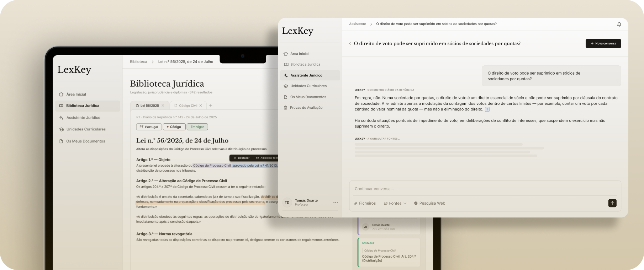644x270 pixels.
Task: Start a Nova conversa
Action: (603, 43)
